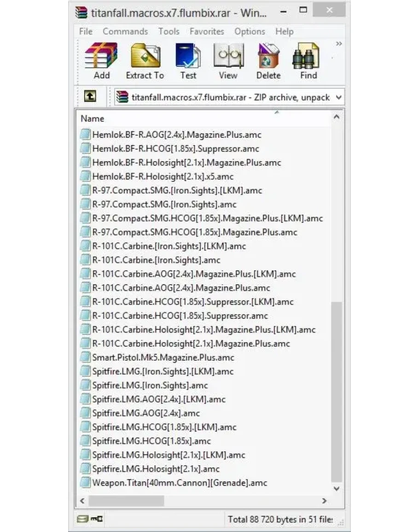Go up one folder level

[x=90, y=97]
